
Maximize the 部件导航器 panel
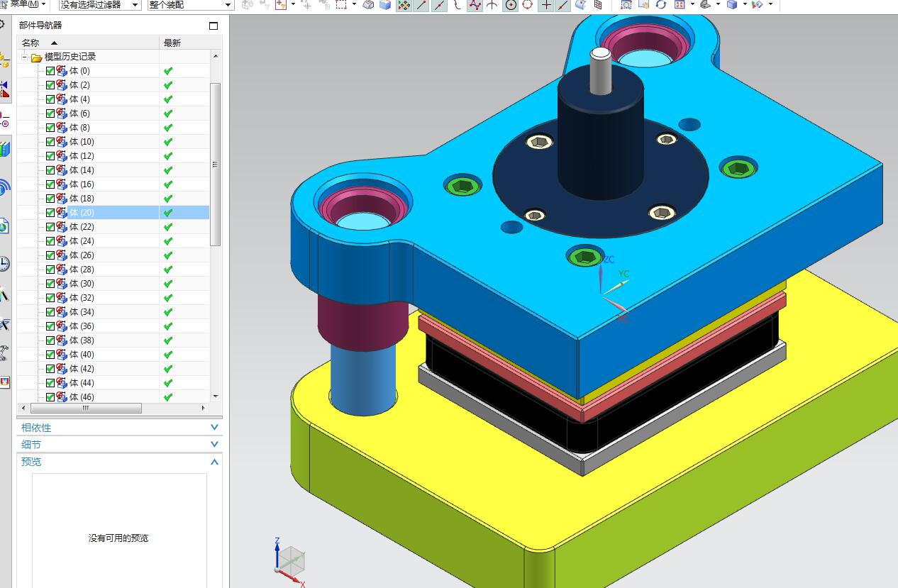[214, 26]
